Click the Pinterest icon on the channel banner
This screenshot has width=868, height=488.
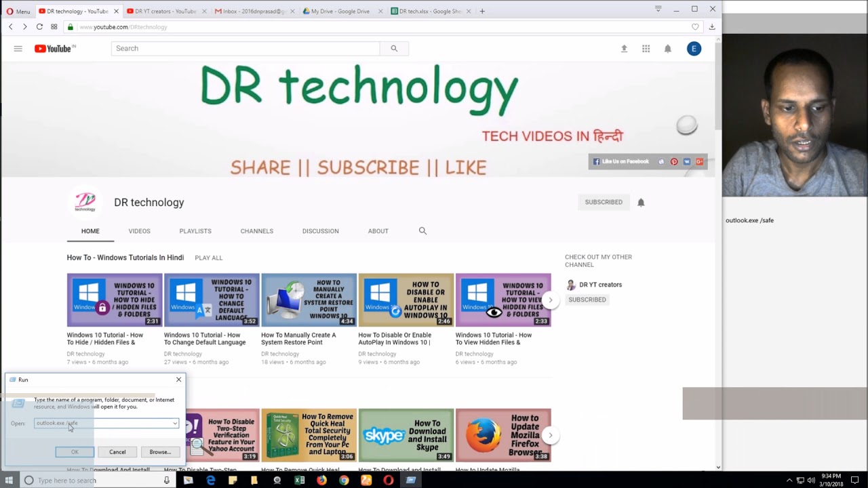point(674,162)
